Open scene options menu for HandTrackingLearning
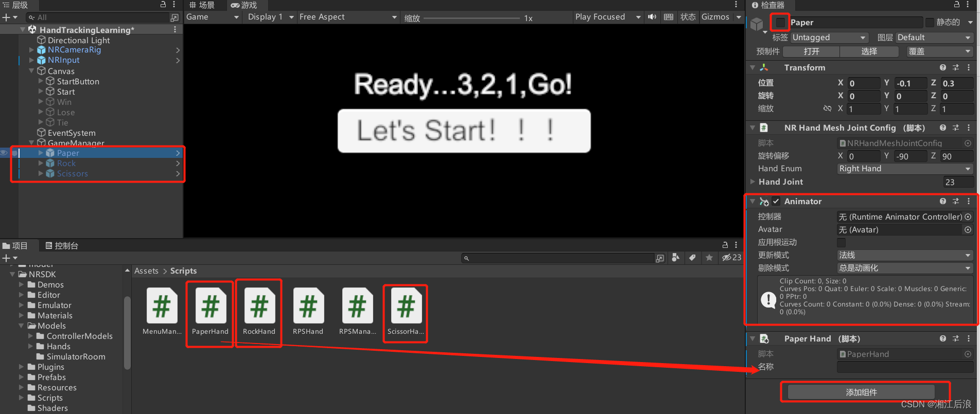This screenshot has width=980, height=414. [175, 29]
